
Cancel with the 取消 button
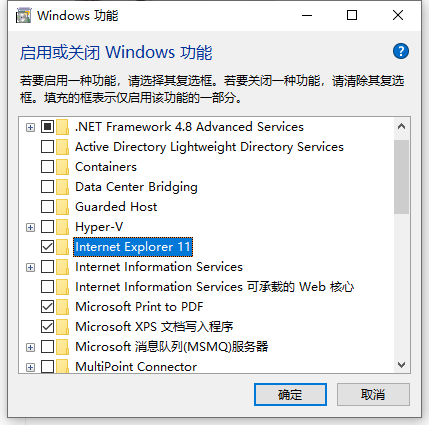[373, 395]
